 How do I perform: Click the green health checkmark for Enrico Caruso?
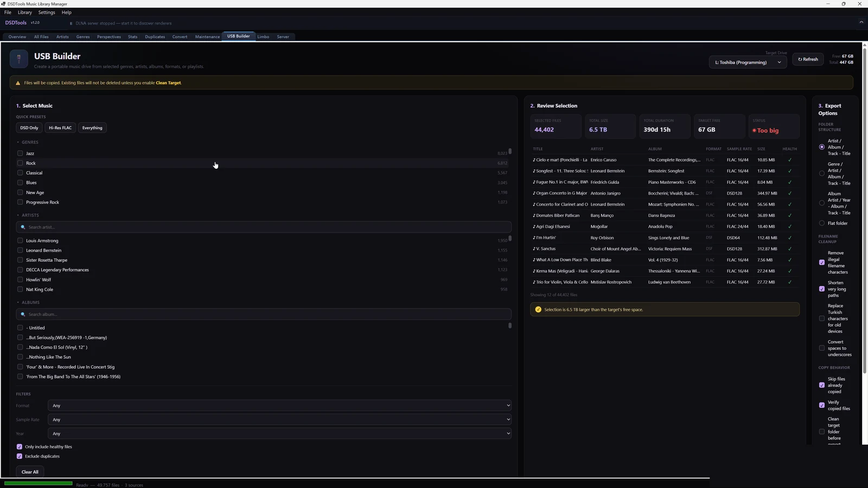click(x=789, y=160)
